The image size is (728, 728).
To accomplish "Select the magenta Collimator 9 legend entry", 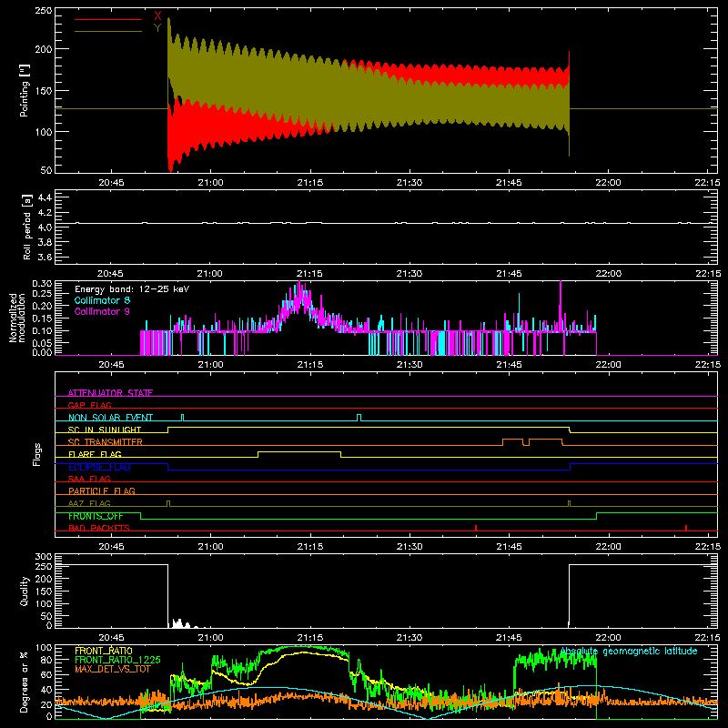I will [x=102, y=311].
